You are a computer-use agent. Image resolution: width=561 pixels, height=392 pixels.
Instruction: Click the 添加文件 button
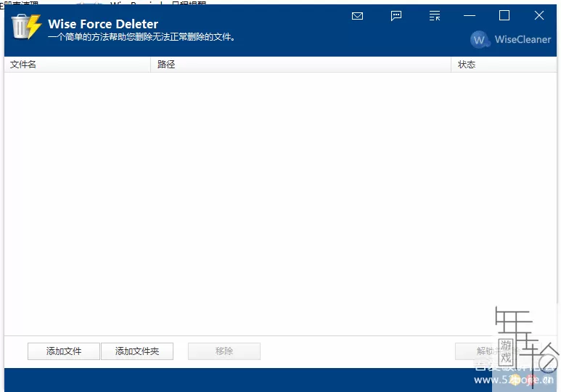[64, 351]
